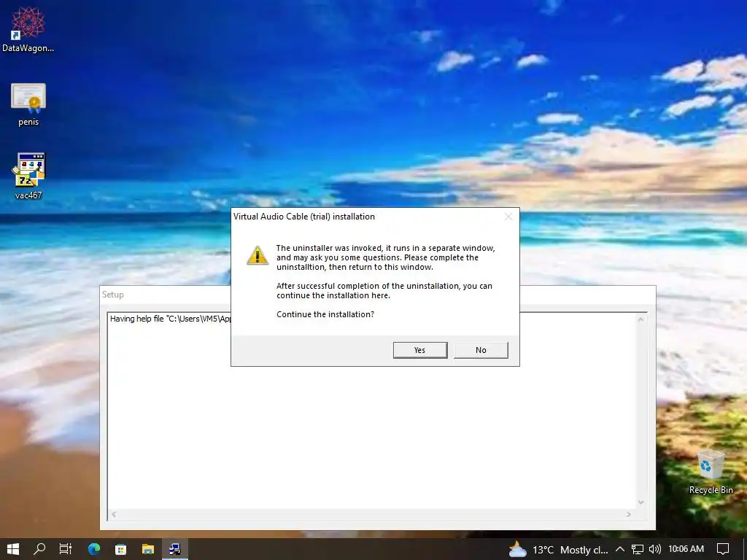Open File Explorer from the taskbar

point(147,549)
